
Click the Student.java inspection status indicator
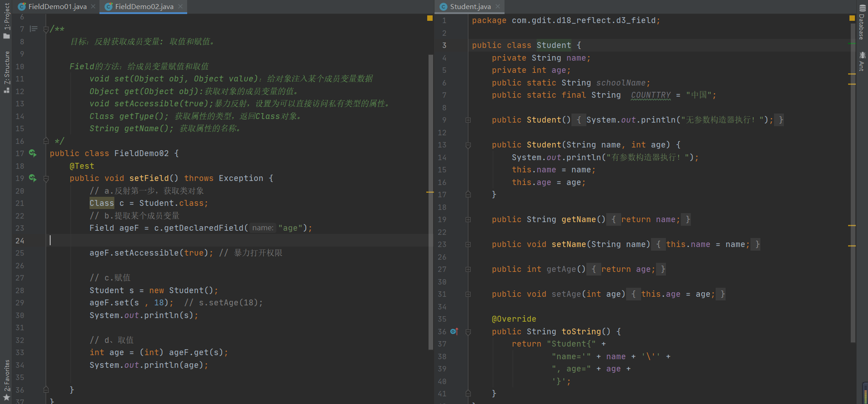pos(852,19)
